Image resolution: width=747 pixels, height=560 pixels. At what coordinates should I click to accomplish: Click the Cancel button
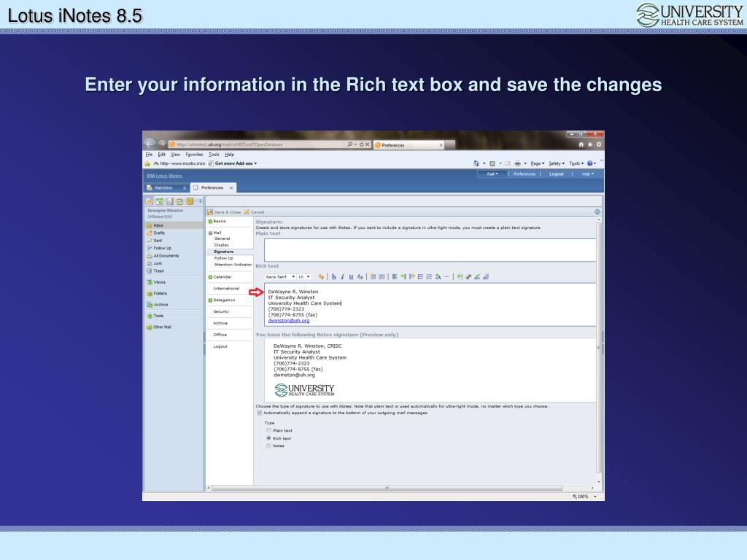(254, 212)
